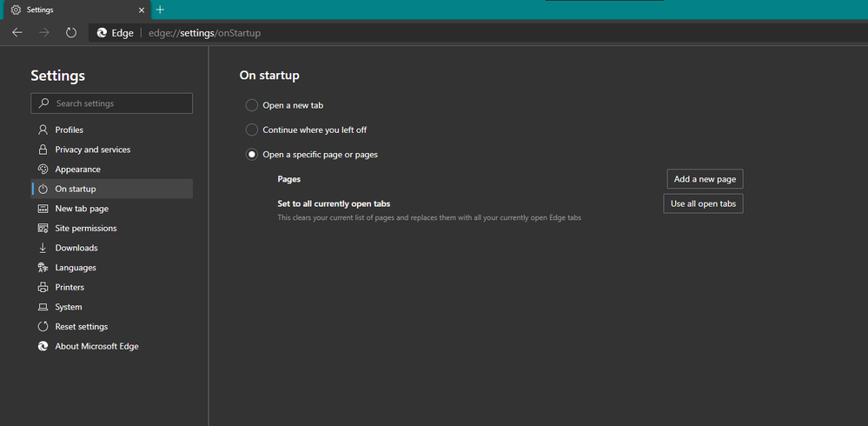Go back with the back arrow
This screenshot has height=426, width=868.
click(17, 33)
